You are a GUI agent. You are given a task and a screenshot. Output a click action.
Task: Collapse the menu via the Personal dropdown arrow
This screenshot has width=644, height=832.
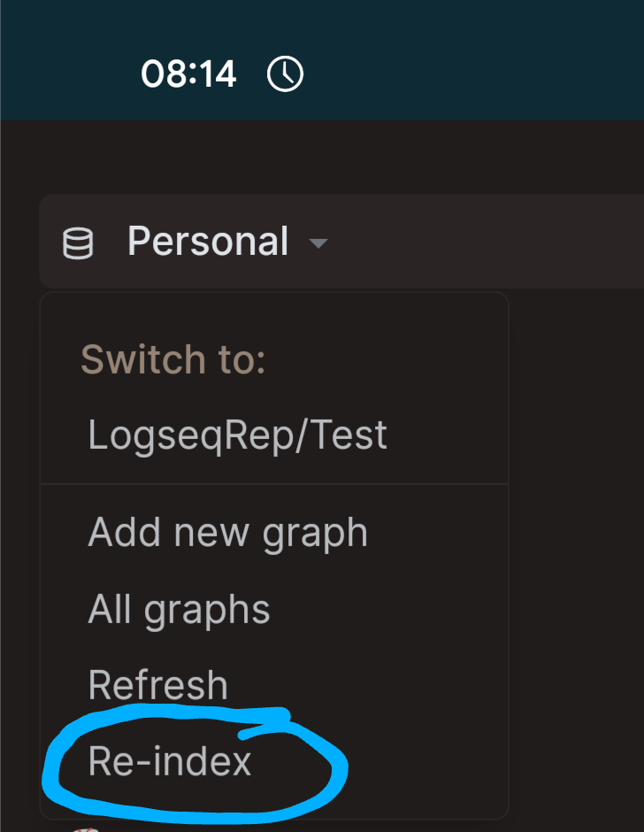coord(318,243)
